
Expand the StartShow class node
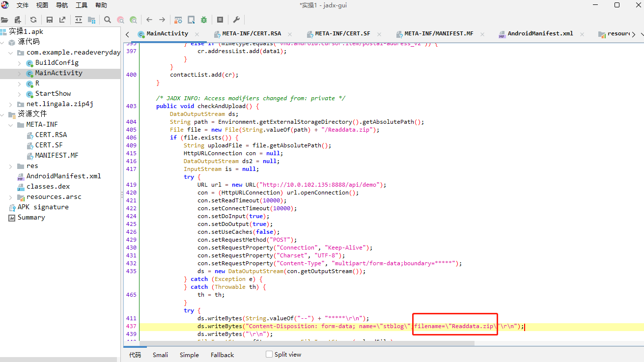(x=20, y=94)
